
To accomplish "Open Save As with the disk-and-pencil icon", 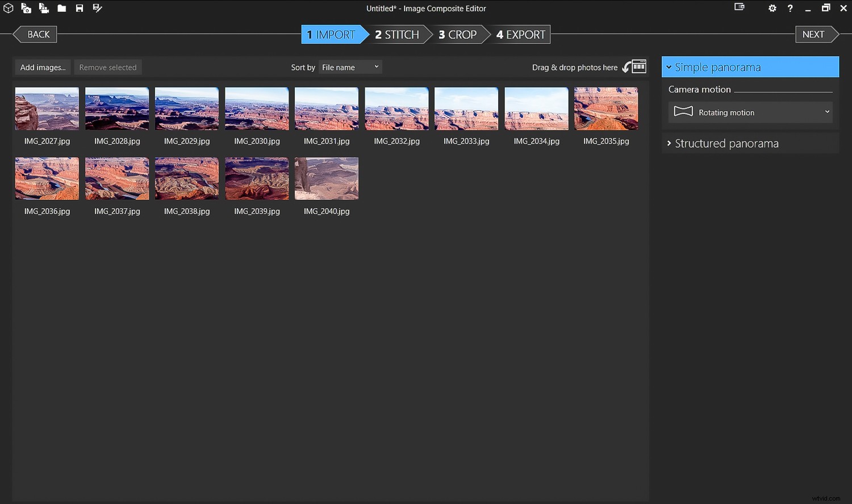I will click(97, 8).
